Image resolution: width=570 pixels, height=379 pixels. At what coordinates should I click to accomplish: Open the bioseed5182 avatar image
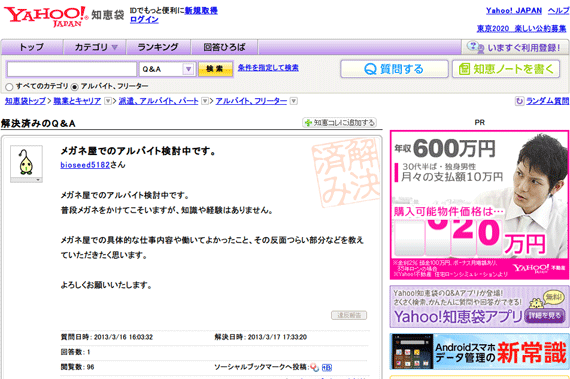26,162
